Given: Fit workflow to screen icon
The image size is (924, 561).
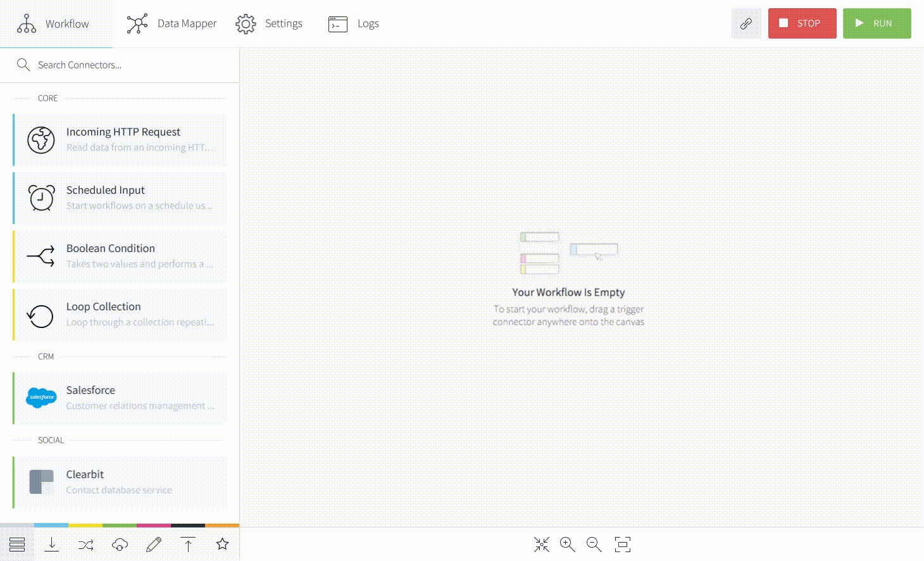Looking at the screenshot, I should (623, 545).
